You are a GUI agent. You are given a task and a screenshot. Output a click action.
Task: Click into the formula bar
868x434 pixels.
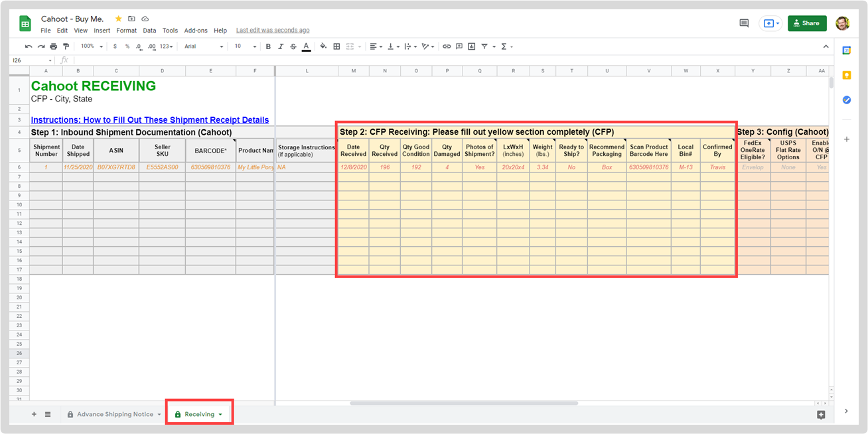[x=451, y=60]
